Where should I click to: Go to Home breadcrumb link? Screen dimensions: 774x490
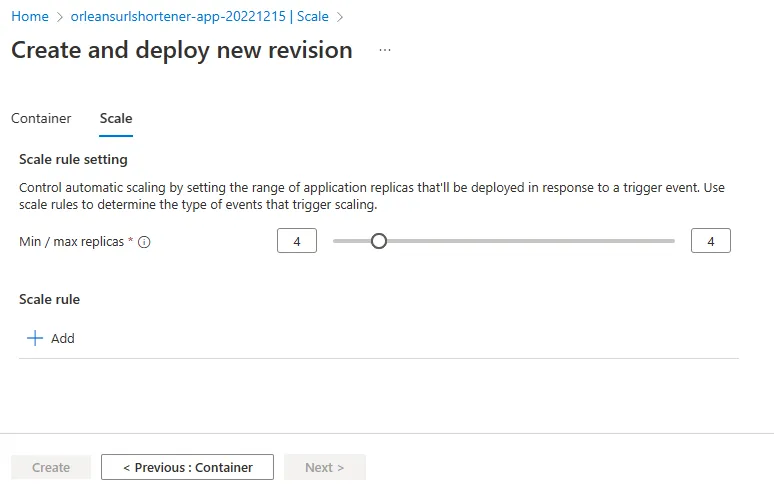[x=30, y=16]
